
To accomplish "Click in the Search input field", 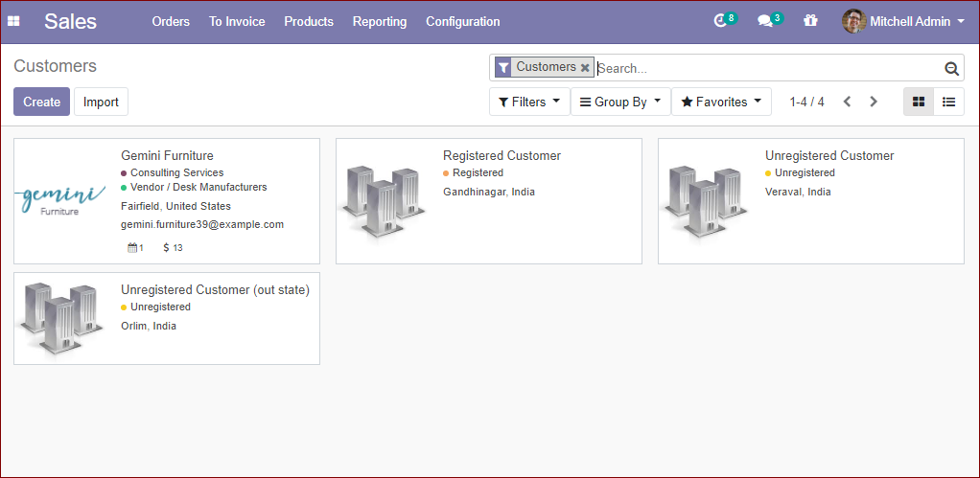I will (x=769, y=68).
